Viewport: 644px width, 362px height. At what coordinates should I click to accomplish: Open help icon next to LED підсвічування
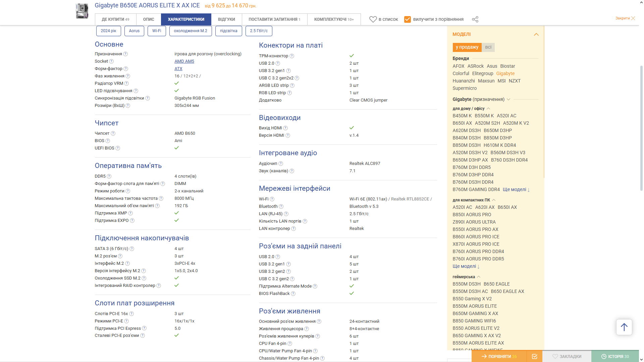pyautogui.click(x=136, y=91)
